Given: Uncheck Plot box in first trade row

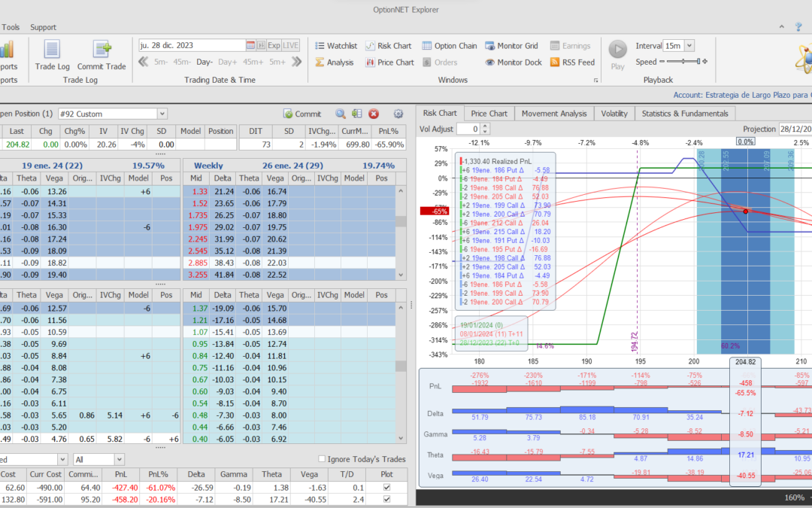Looking at the screenshot, I should pos(386,488).
